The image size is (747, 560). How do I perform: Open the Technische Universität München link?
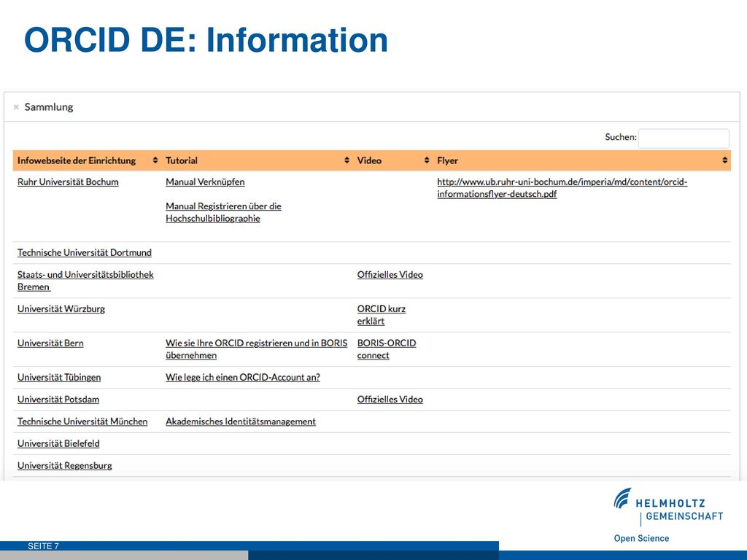(82, 421)
